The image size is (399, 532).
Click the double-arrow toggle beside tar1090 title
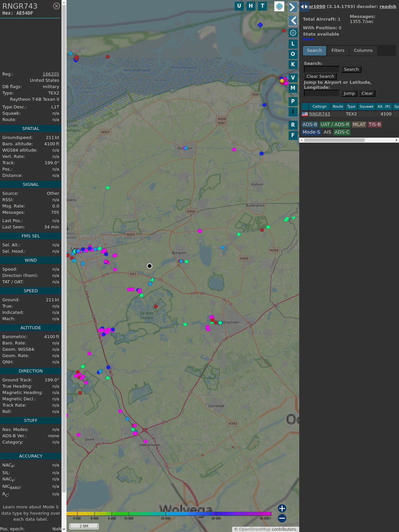[x=304, y=7]
